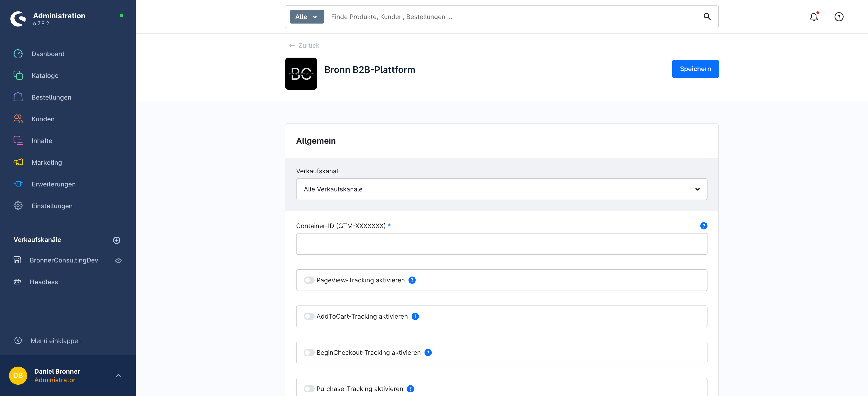Show help for AddToCart-Tracking option
The width and height of the screenshot is (868, 396).
415,316
